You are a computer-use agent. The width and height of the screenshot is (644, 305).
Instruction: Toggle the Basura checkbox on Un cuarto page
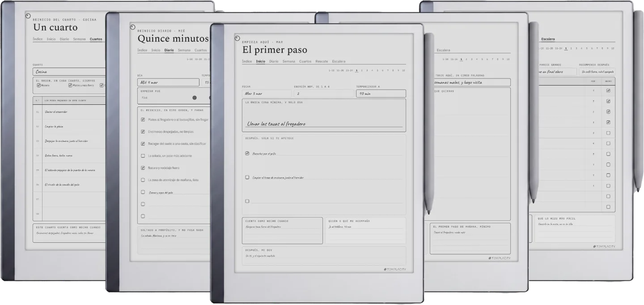click(x=38, y=85)
